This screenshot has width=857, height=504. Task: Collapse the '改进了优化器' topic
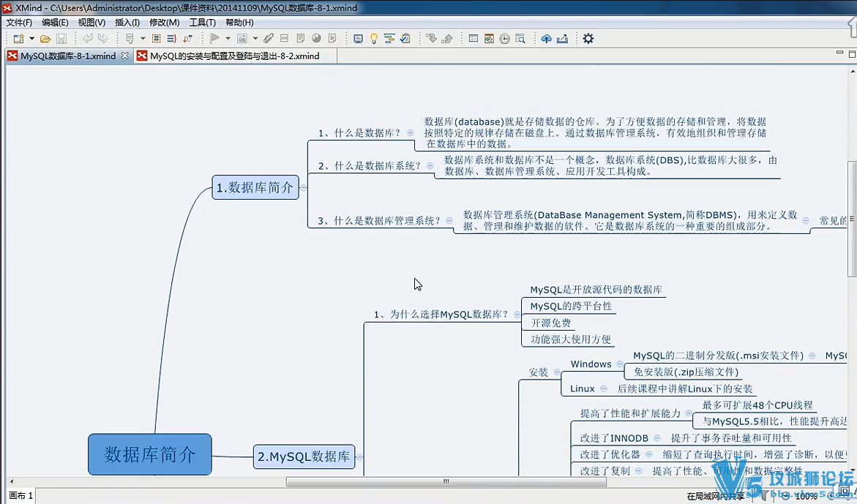click(x=648, y=454)
